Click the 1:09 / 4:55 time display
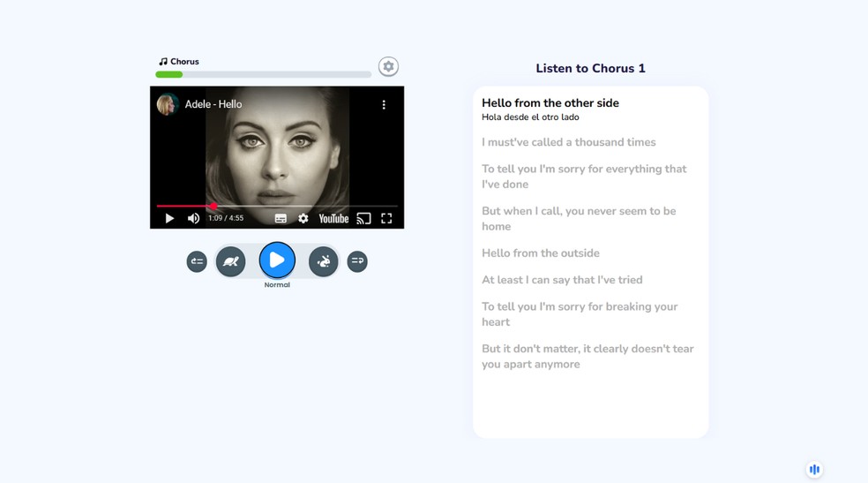Screen dimensions: 868x483 click(226, 218)
